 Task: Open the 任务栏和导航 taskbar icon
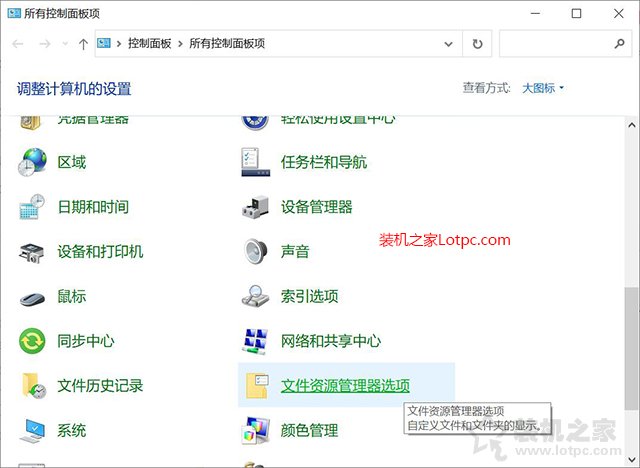click(x=256, y=162)
